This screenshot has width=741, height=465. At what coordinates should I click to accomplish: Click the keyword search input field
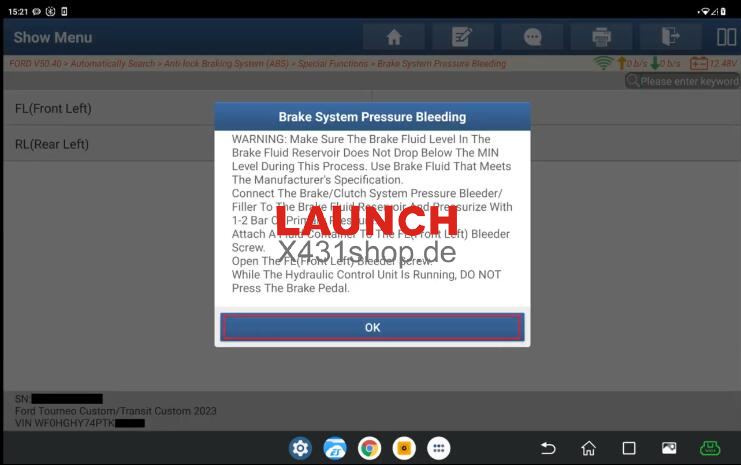[688, 81]
